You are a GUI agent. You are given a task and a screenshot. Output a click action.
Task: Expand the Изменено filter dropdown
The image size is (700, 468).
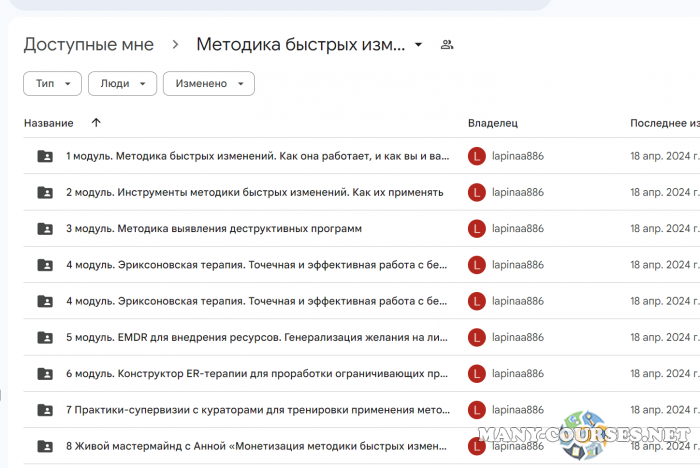pyautogui.click(x=208, y=84)
